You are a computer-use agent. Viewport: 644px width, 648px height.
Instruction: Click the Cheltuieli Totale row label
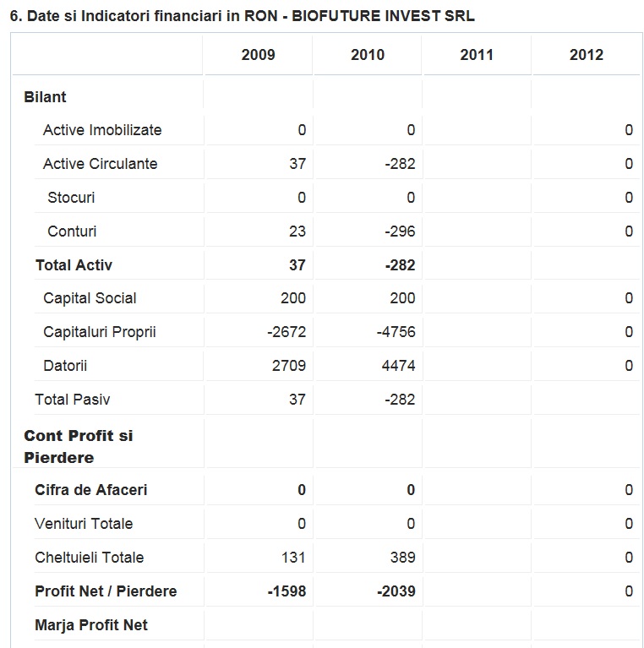click(89, 558)
